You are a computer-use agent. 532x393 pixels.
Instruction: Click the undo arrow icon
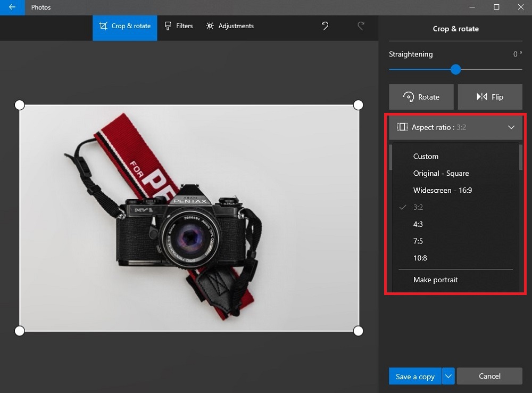(x=325, y=26)
